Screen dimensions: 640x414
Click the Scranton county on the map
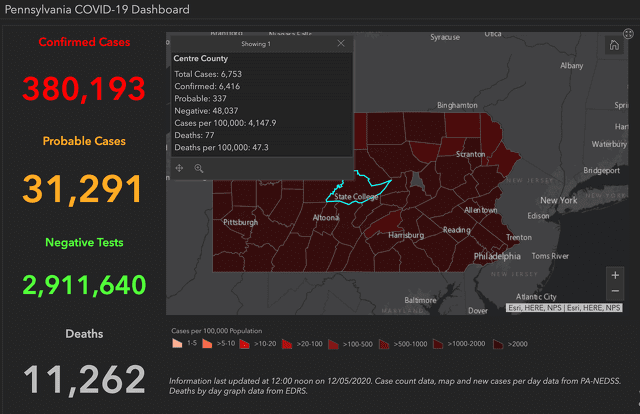(470, 155)
